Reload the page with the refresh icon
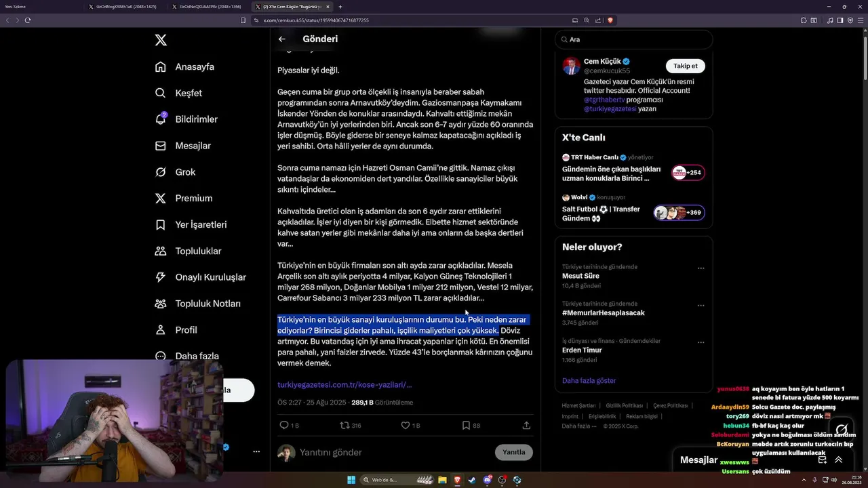This screenshot has width=868, height=488. pos(28,20)
